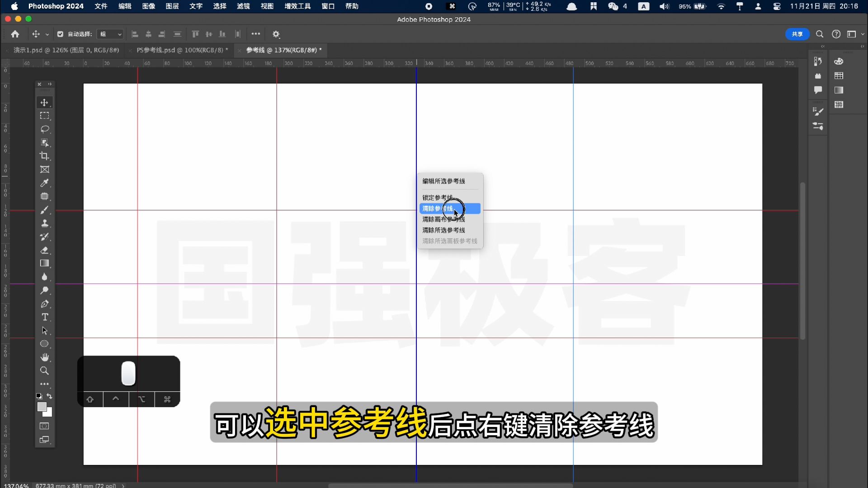
Task: Choose 清除参考线 in context menu
Action: click(450, 208)
